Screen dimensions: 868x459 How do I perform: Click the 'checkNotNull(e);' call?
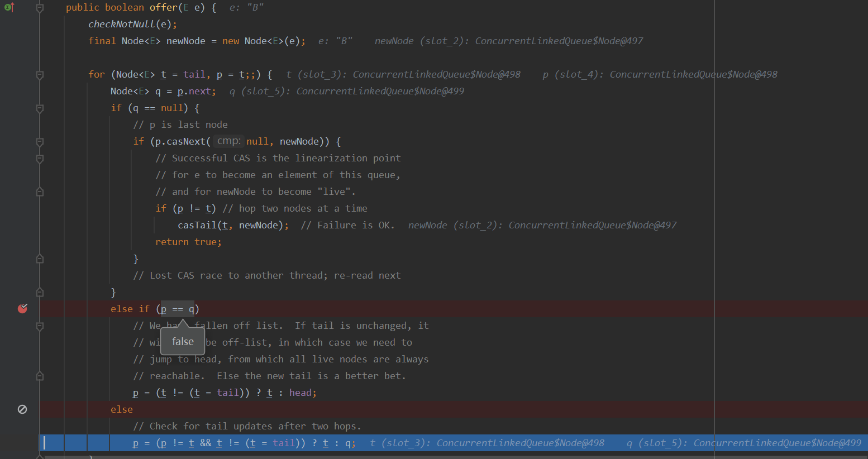pos(133,24)
